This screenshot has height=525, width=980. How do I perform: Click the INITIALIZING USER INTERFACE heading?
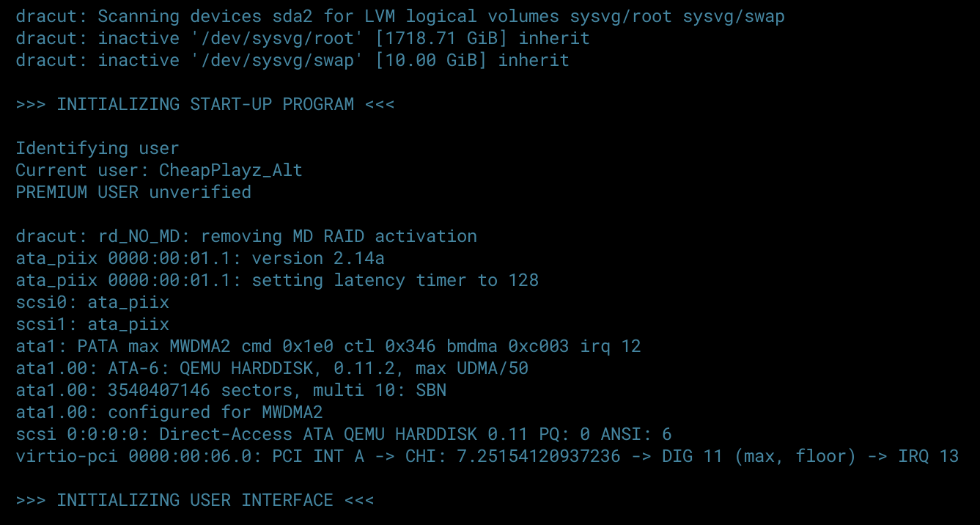tap(195, 500)
